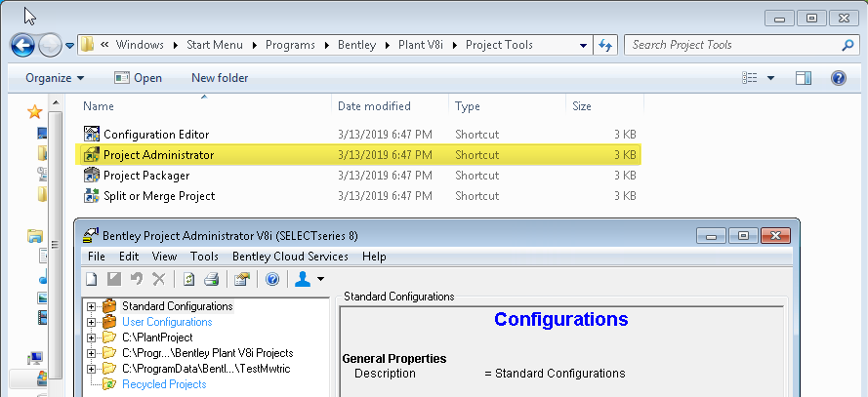The image size is (868, 397).
Task: Click the blue user sign-in icon
Action: (303, 279)
